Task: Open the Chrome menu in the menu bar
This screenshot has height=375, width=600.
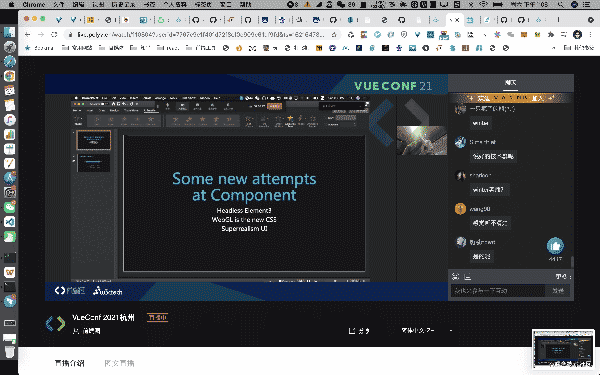Action: pyautogui.click(x=34, y=5)
